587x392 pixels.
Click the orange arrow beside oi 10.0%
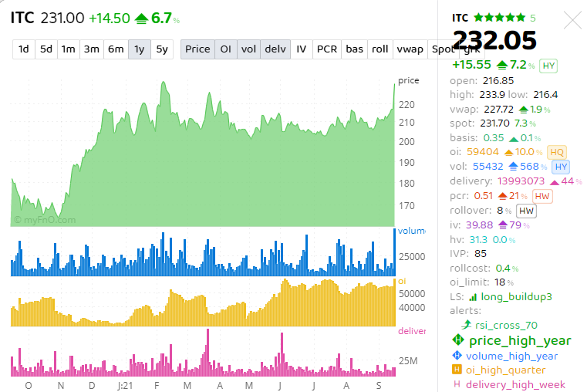pos(508,152)
